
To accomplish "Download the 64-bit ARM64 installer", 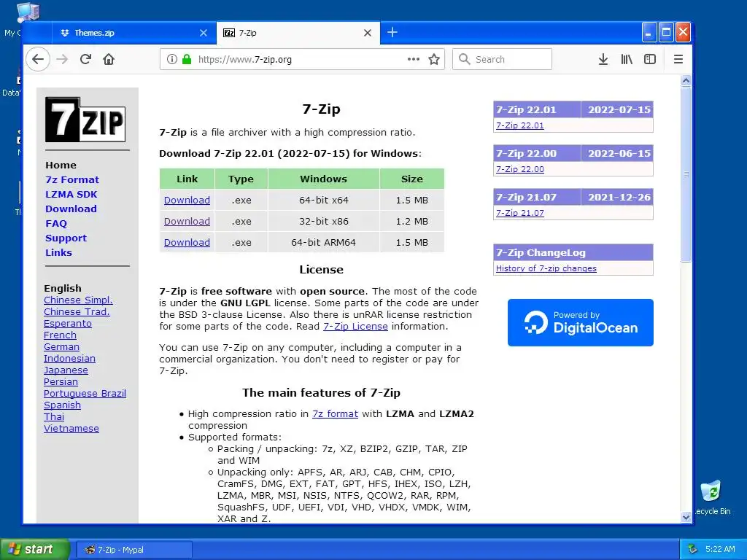I will coord(187,242).
